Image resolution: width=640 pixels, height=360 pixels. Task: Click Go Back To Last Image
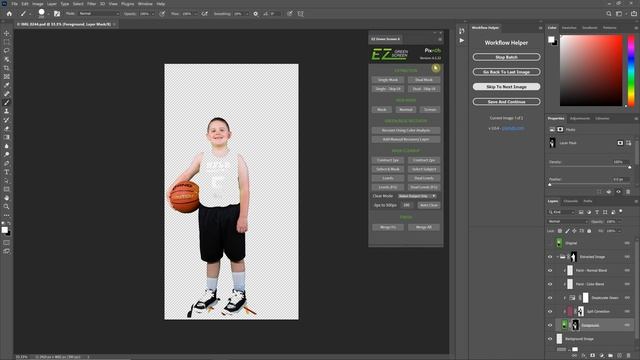(x=507, y=72)
